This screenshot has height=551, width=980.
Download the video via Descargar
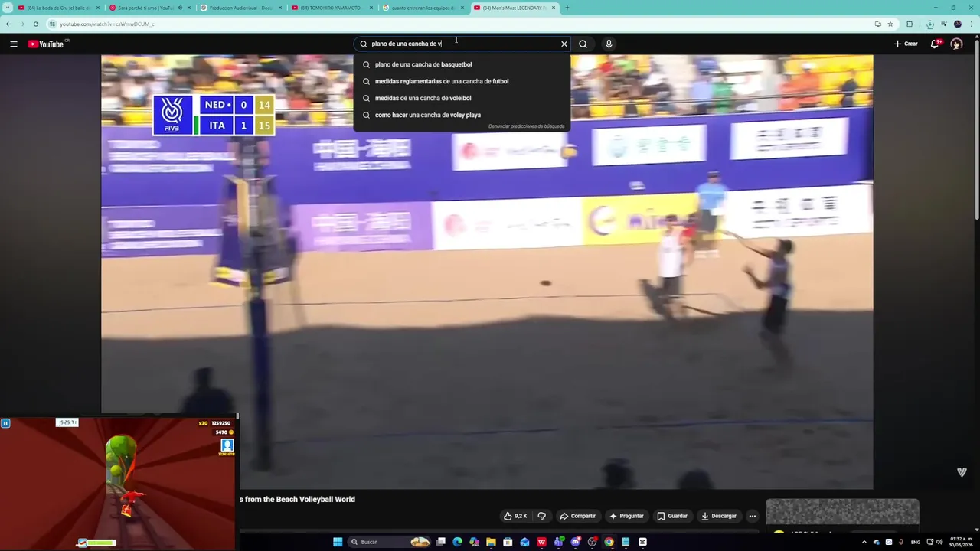pyautogui.click(x=719, y=516)
